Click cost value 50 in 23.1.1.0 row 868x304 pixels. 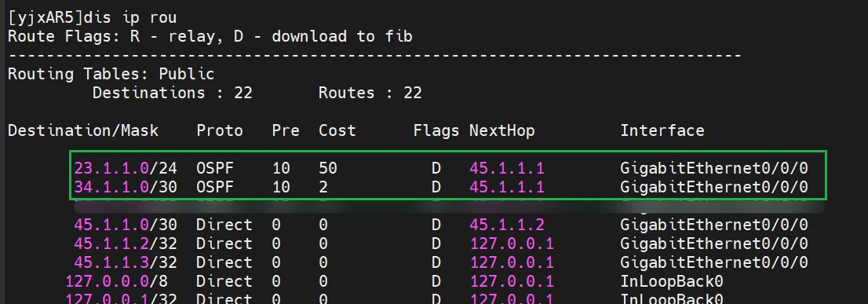click(x=328, y=168)
